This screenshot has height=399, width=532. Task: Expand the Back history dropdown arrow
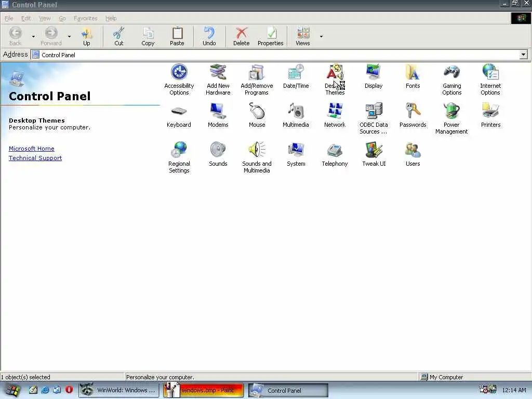(x=33, y=36)
